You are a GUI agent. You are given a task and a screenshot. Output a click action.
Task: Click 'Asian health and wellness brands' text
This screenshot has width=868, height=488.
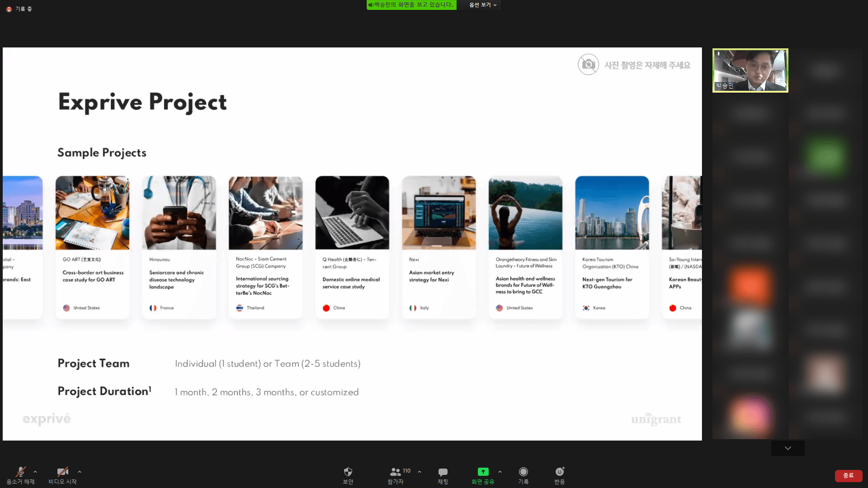[x=525, y=285]
